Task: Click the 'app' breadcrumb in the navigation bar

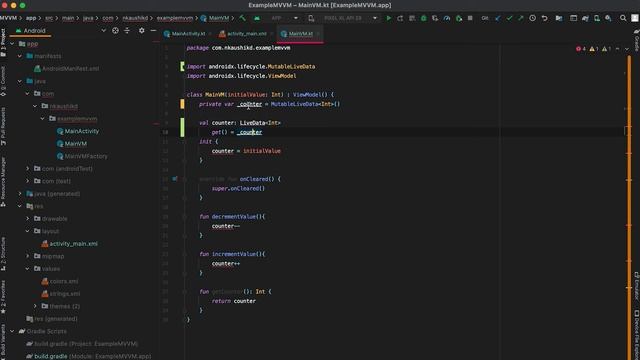Action: pyautogui.click(x=31, y=18)
